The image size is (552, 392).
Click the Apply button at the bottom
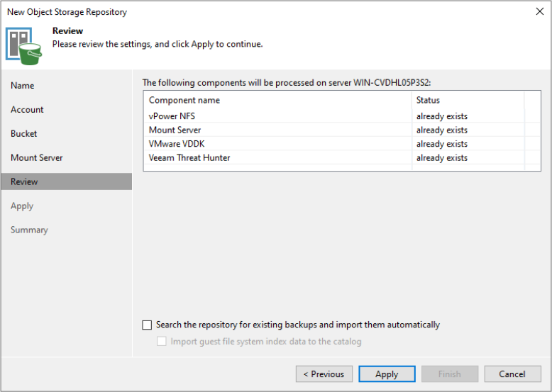tap(387, 374)
